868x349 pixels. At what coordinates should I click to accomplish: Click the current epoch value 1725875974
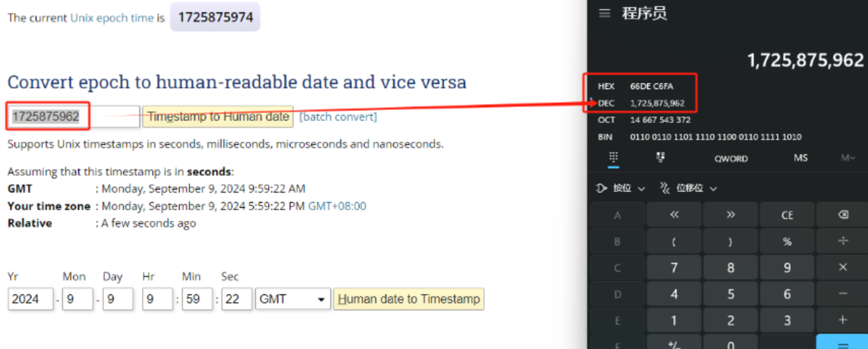point(215,17)
